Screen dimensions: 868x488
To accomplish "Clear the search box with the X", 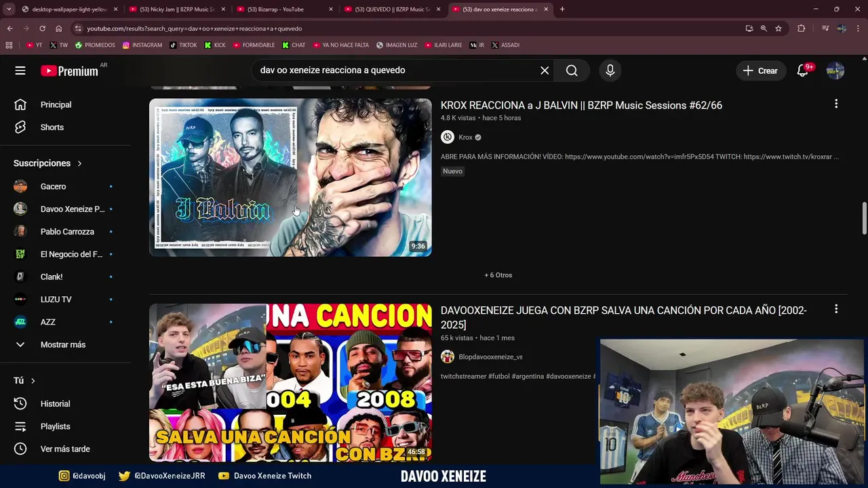I will pos(545,70).
